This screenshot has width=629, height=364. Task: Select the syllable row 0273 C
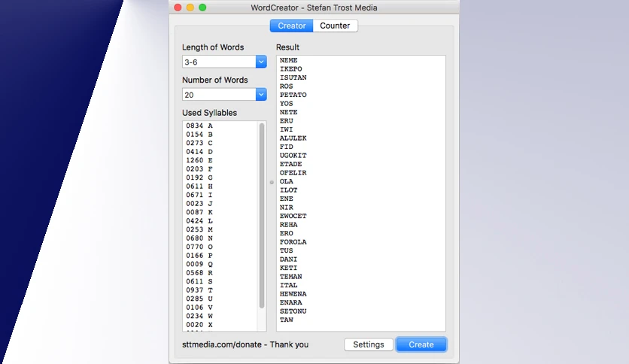coord(199,143)
